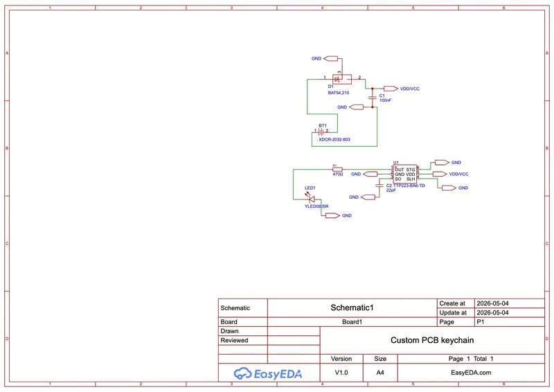Select the LED1 diode symbol
554x392 pixels.
point(311,199)
